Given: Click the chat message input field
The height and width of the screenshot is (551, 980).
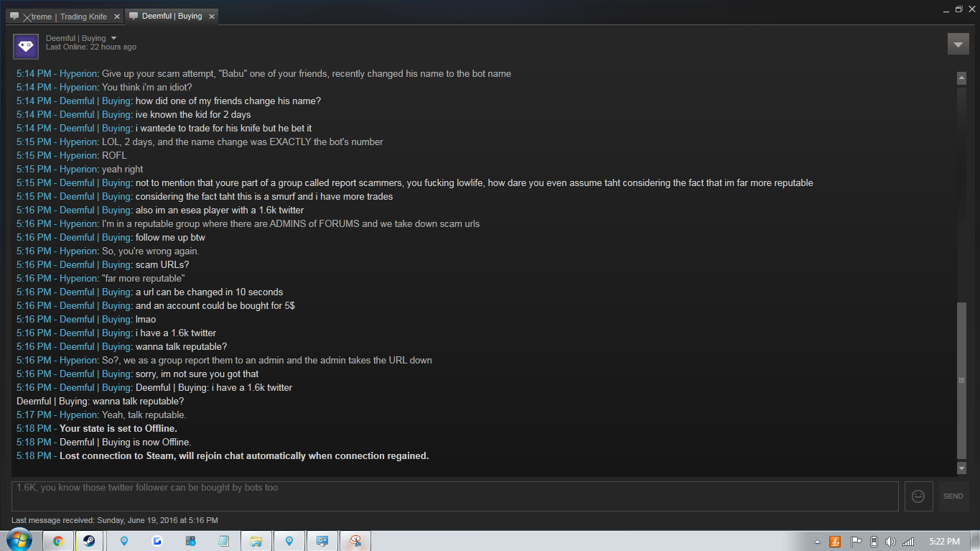Looking at the screenshot, I should pyautogui.click(x=455, y=496).
